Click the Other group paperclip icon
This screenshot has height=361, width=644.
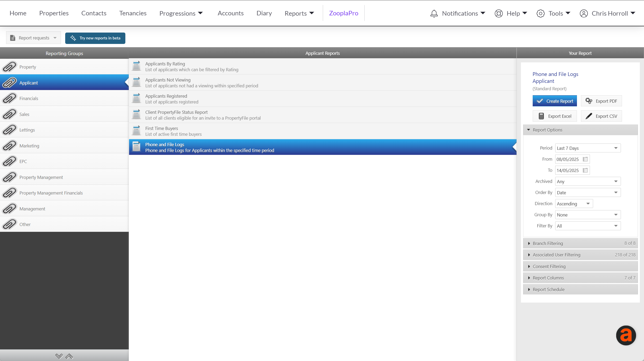[x=10, y=224]
